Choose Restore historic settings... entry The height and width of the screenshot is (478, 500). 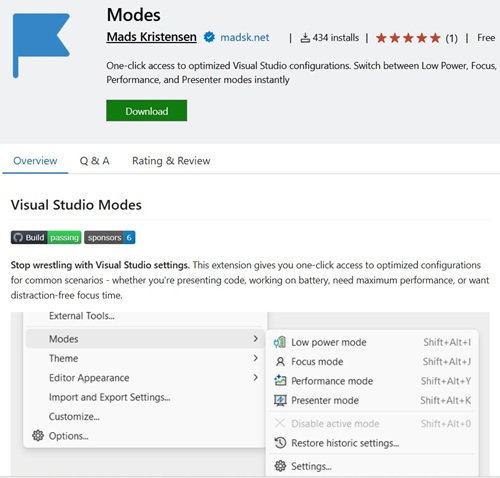click(x=372, y=443)
